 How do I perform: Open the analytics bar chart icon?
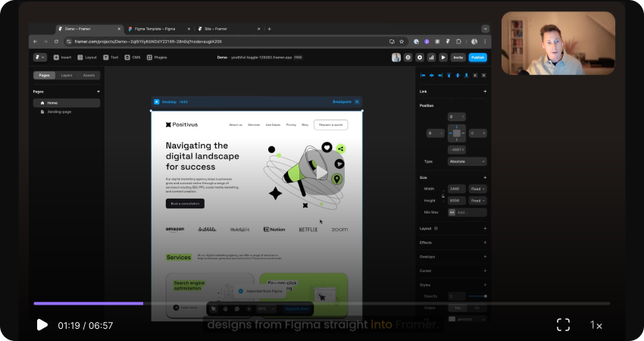point(431,58)
